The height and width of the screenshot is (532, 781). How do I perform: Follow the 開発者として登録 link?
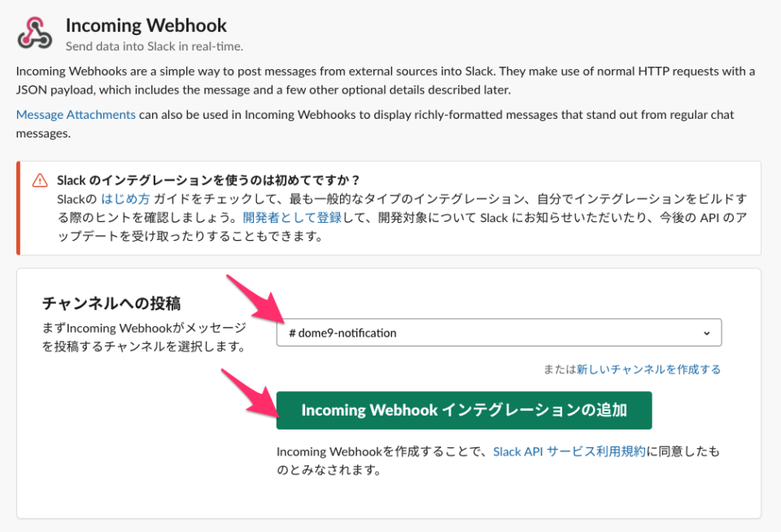(292, 218)
